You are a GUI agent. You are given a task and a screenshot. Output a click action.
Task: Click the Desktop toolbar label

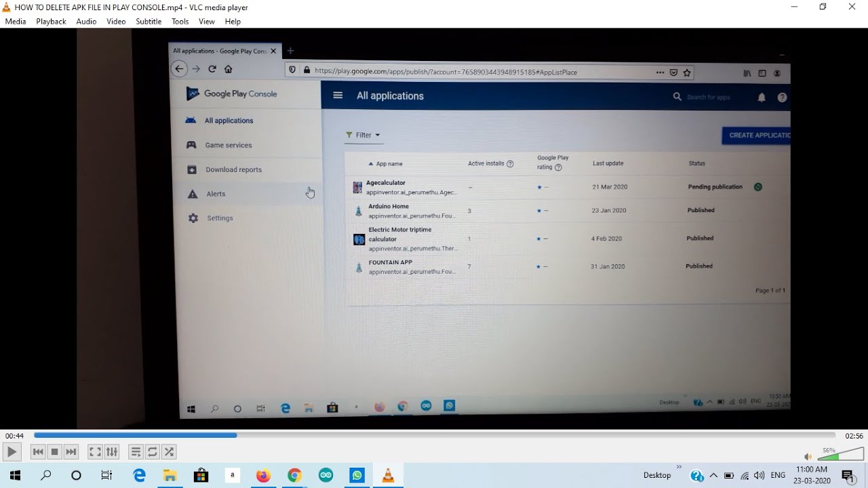(x=657, y=475)
